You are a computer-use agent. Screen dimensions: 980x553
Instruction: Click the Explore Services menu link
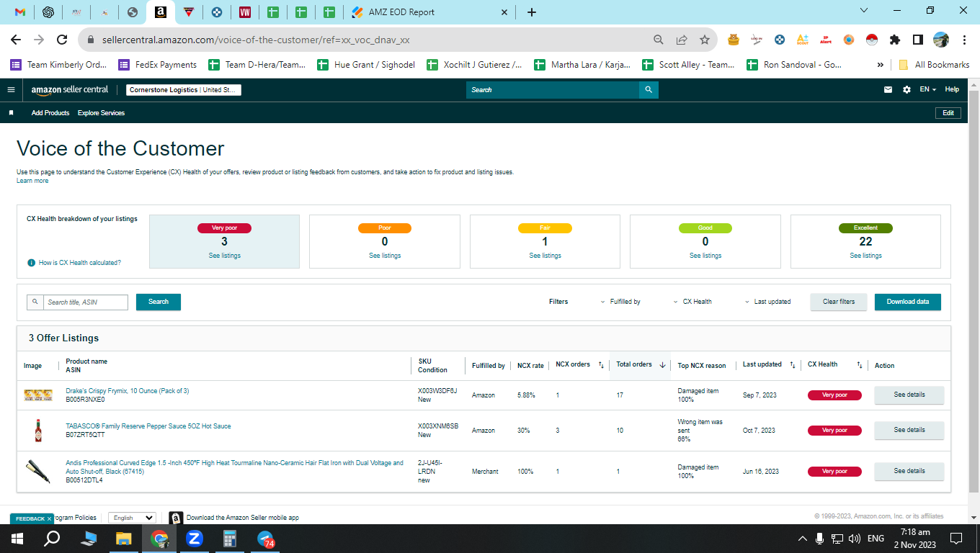pos(101,113)
